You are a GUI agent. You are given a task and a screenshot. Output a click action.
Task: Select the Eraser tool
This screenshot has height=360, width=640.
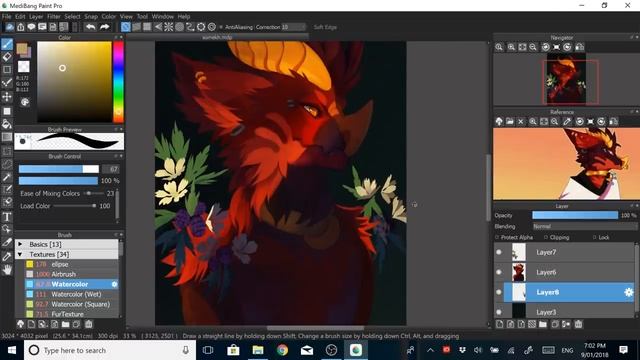coord(7,57)
